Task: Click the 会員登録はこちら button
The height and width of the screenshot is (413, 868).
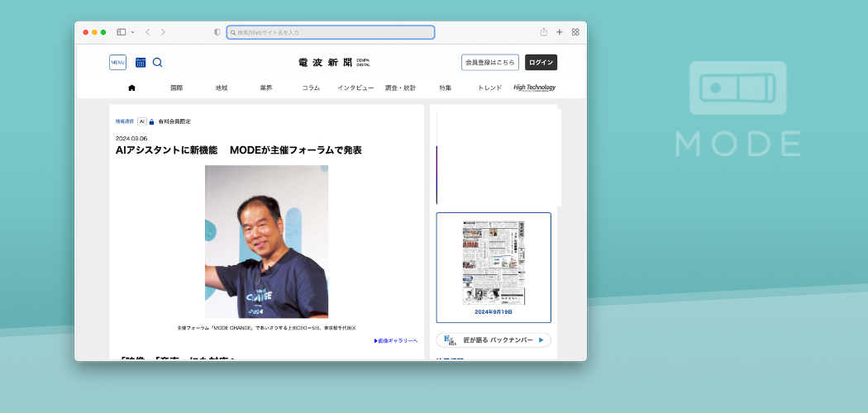Action: tap(490, 62)
